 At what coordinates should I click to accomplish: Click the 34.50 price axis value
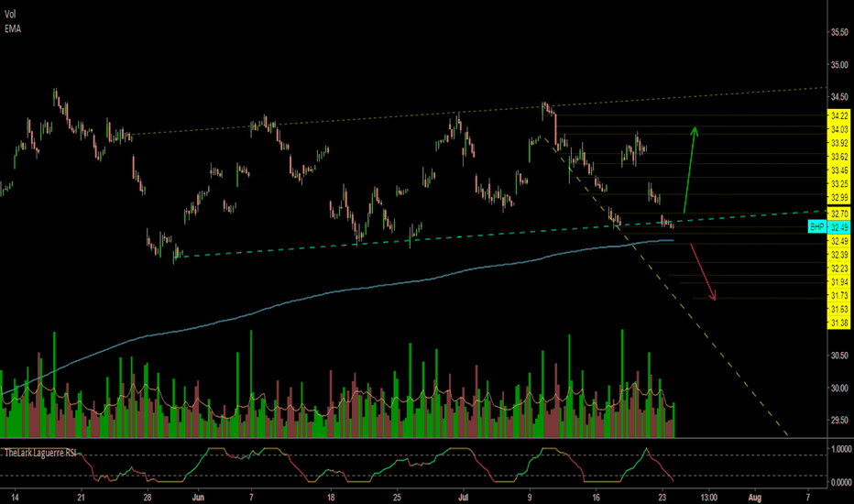tap(839, 97)
